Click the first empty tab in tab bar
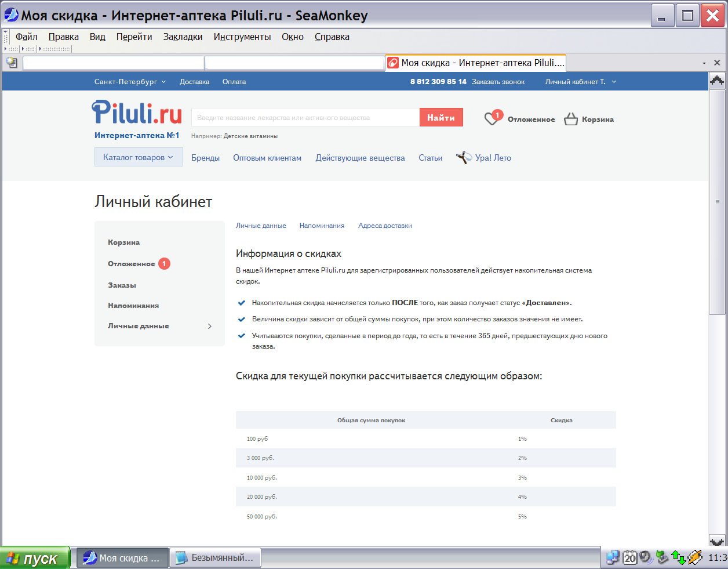Viewport: 728px width, 569px height. [x=113, y=63]
